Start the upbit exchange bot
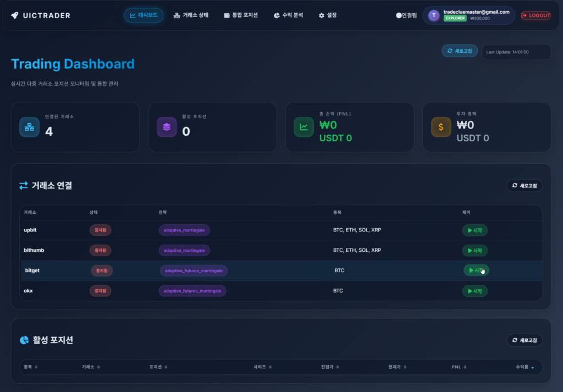 pos(474,230)
